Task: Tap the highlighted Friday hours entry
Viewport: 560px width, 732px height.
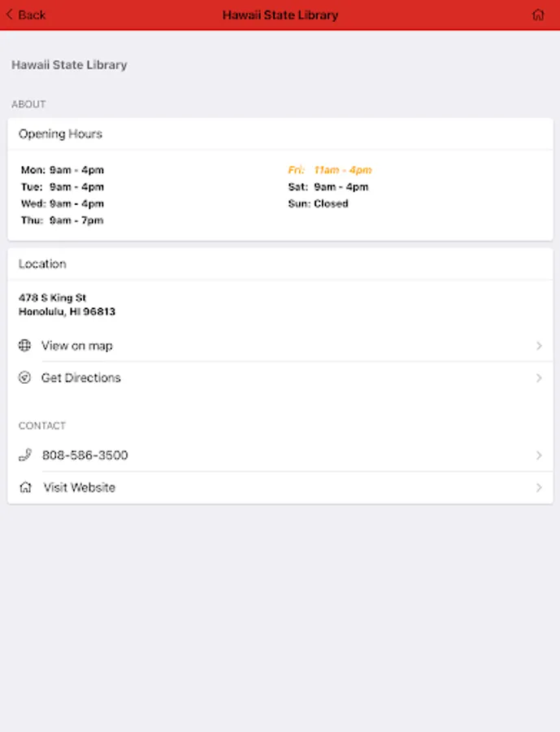Action: (x=330, y=170)
